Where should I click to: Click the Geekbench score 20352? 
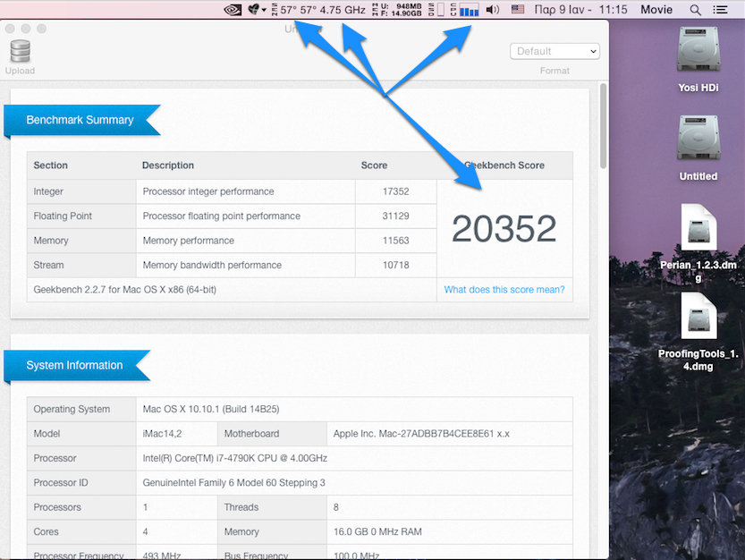[504, 229]
